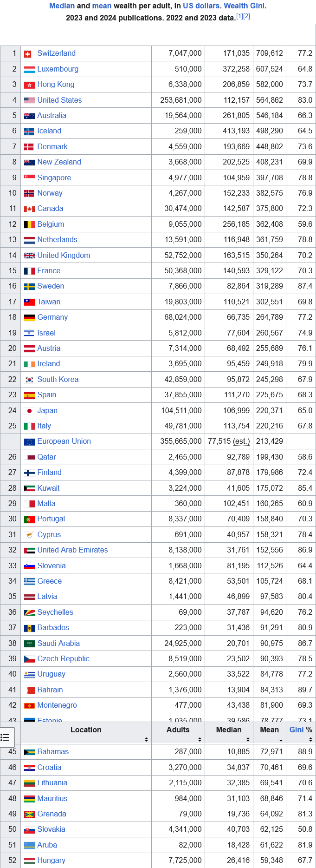The height and width of the screenshot is (868, 316).
Task: Sort table by Gini % column arrows
Action: 310,739
